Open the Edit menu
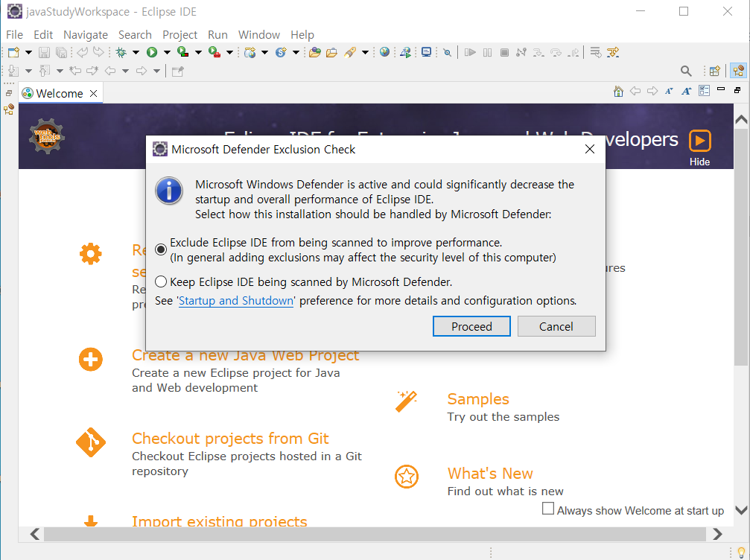The width and height of the screenshot is (750, 560). 43,35
